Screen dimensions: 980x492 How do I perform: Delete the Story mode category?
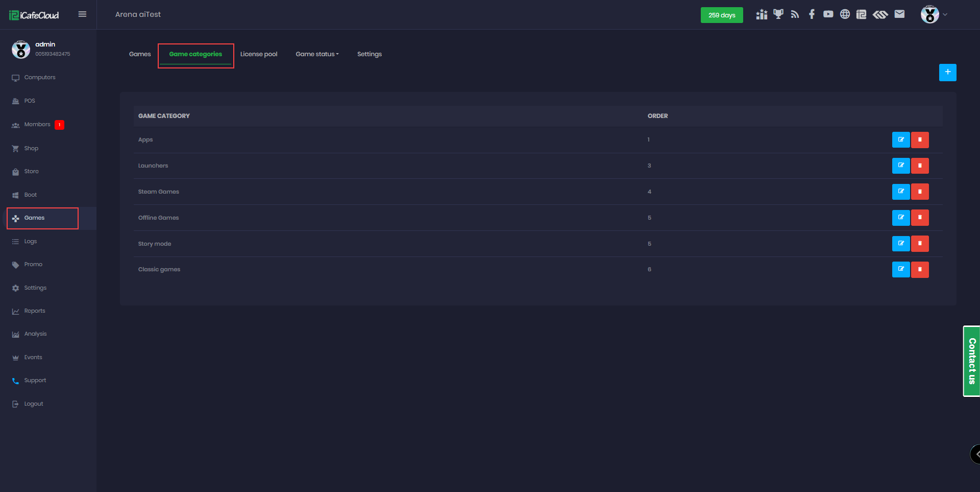click(920, 244)
